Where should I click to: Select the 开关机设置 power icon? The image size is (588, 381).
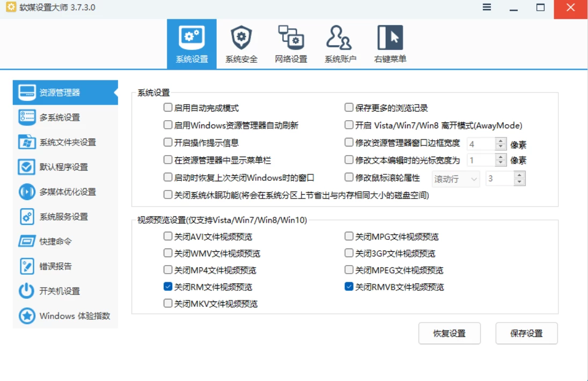click(27, 291)
